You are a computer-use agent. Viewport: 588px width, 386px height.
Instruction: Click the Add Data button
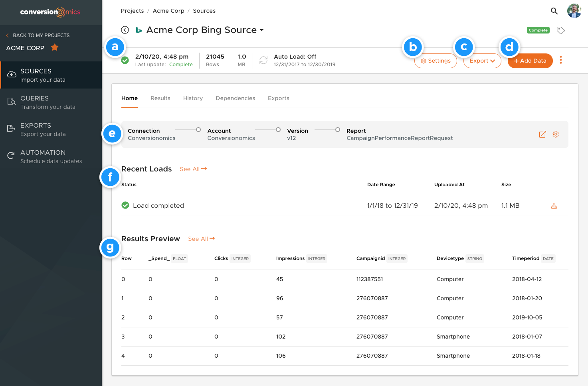point(530,61)
